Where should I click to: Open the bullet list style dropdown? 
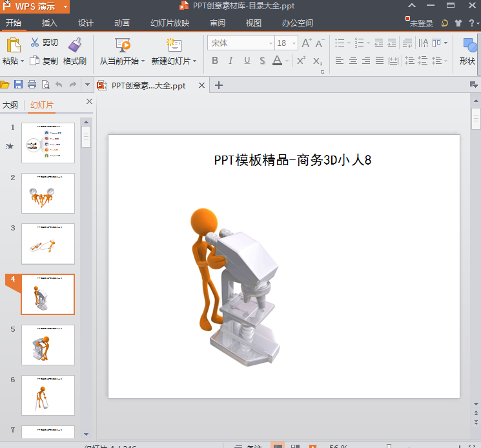(x=349, y=43)
